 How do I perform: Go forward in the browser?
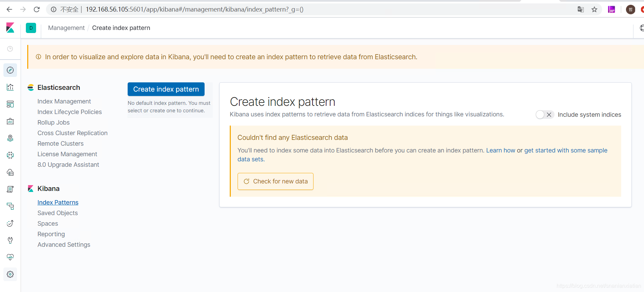coord(23,10)
